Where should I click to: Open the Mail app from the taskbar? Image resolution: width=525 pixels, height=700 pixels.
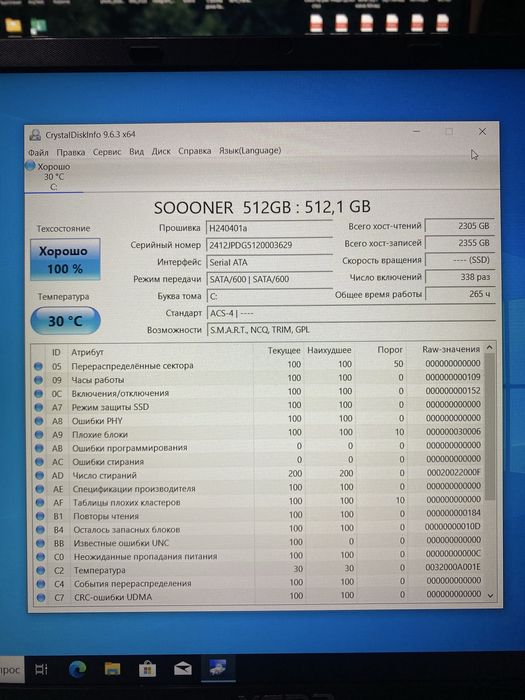(183, 669)
